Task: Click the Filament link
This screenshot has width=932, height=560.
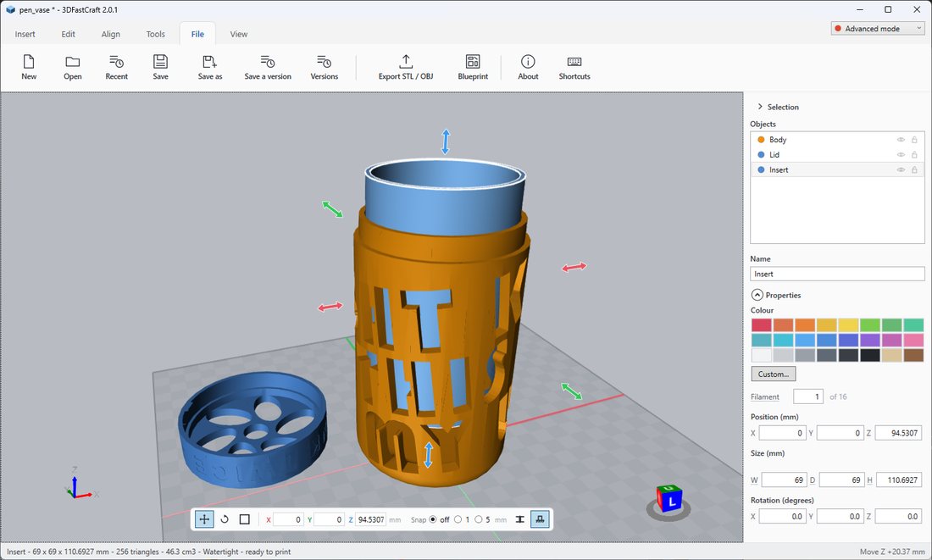Action: [765, 397]
